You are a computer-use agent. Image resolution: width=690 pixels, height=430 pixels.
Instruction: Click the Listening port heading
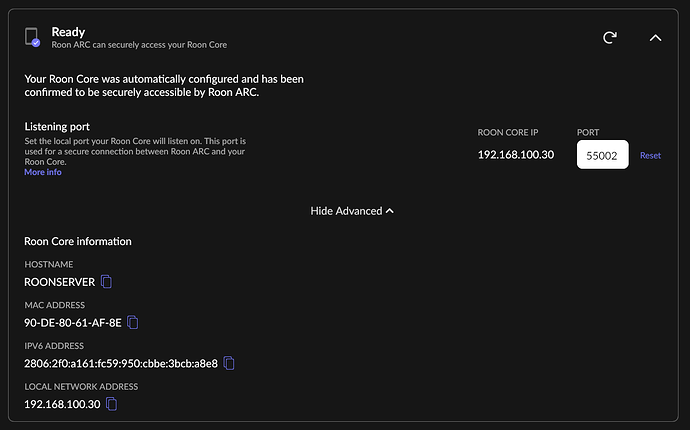(57, 127)
